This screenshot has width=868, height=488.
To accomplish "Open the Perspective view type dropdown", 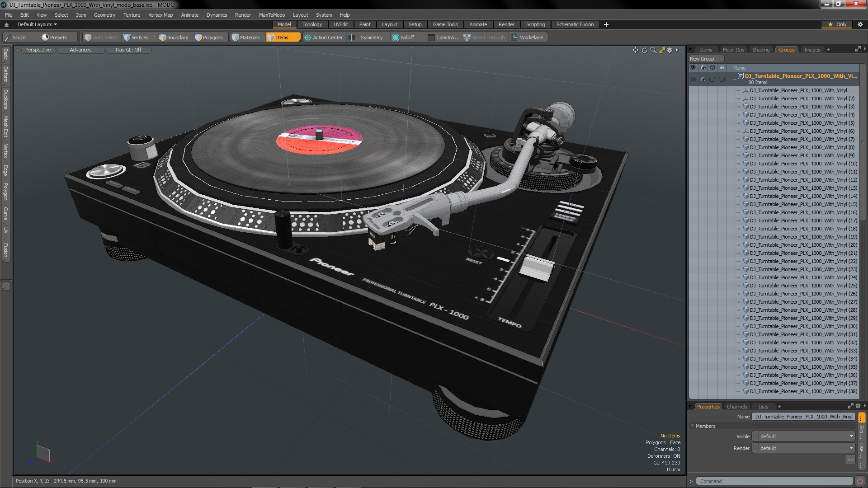I will tap(38, 50).
